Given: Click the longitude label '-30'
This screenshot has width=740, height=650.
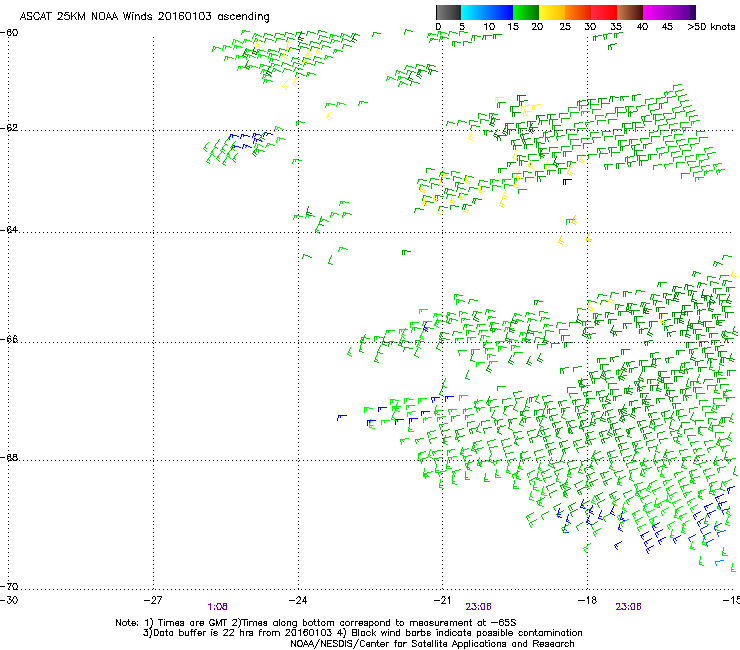Looking at the screenshot, I should point(9,600).
